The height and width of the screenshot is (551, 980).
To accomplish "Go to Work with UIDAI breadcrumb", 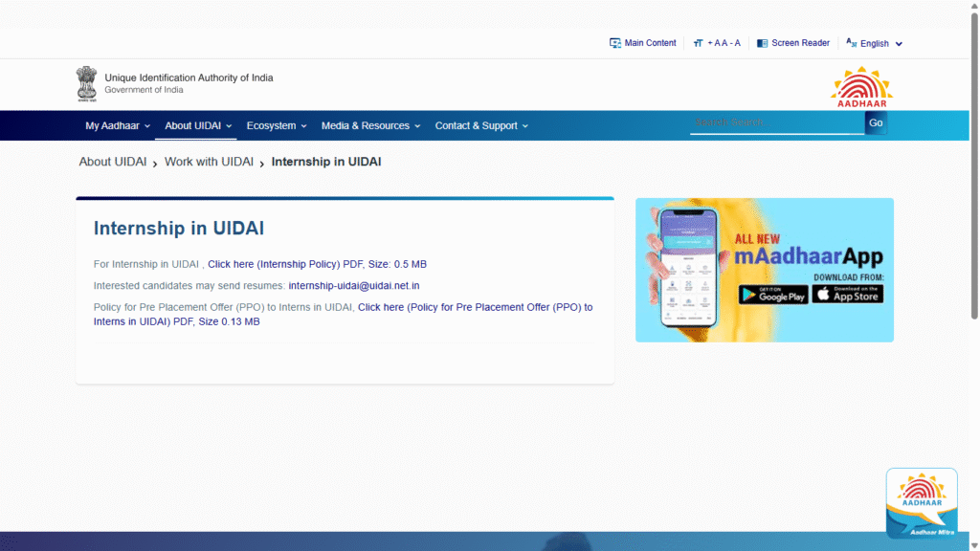I will point(209,162).
